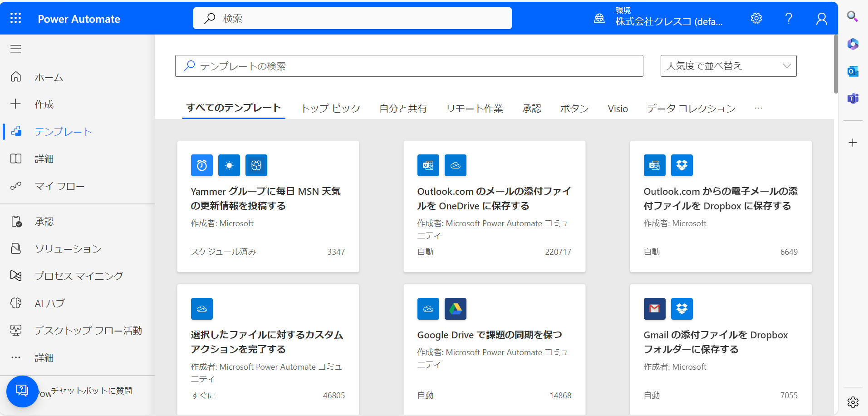Viewport: 868px width, 416px height.
Task: Switch to the Visio tab
Action: click(618, 109)
